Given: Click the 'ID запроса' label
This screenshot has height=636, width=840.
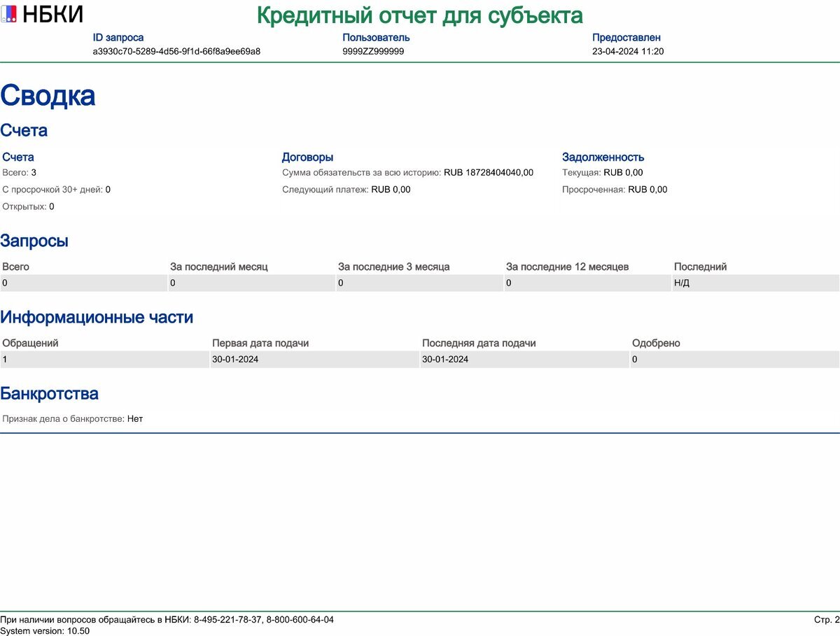Looking at the screenshot, I should pos(118,37).
